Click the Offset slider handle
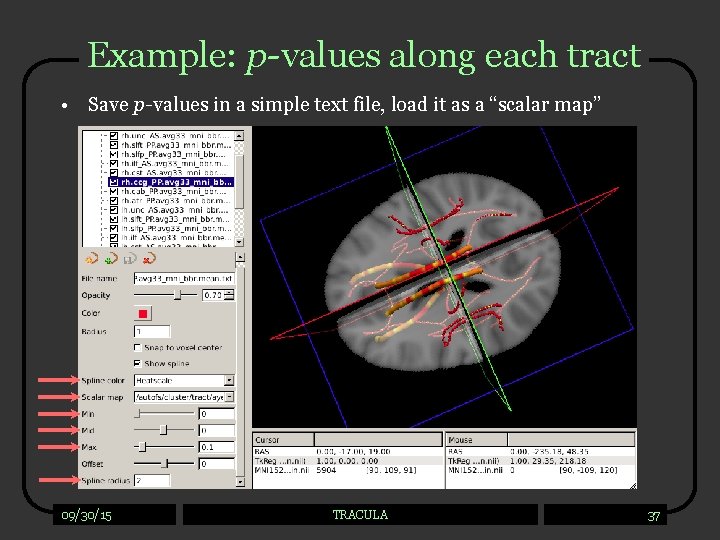Image resolution: width=720 pixels, height=540 pixels. tap(166, 464)
